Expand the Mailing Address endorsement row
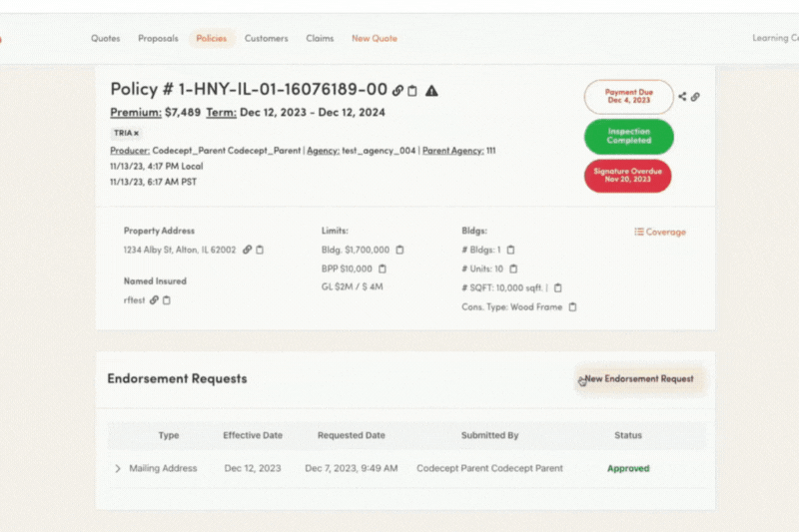This screenshot has height=532, width=799. click(x=117, y=468)
